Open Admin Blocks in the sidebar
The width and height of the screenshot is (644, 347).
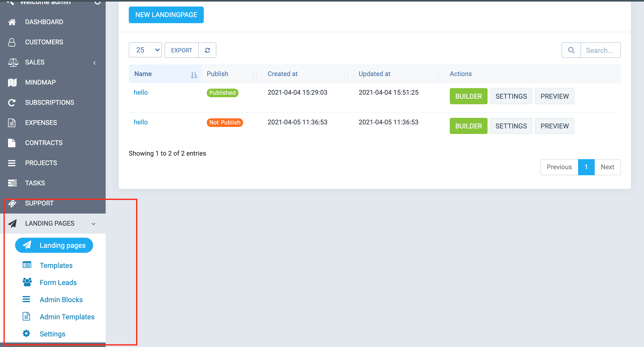61,300
